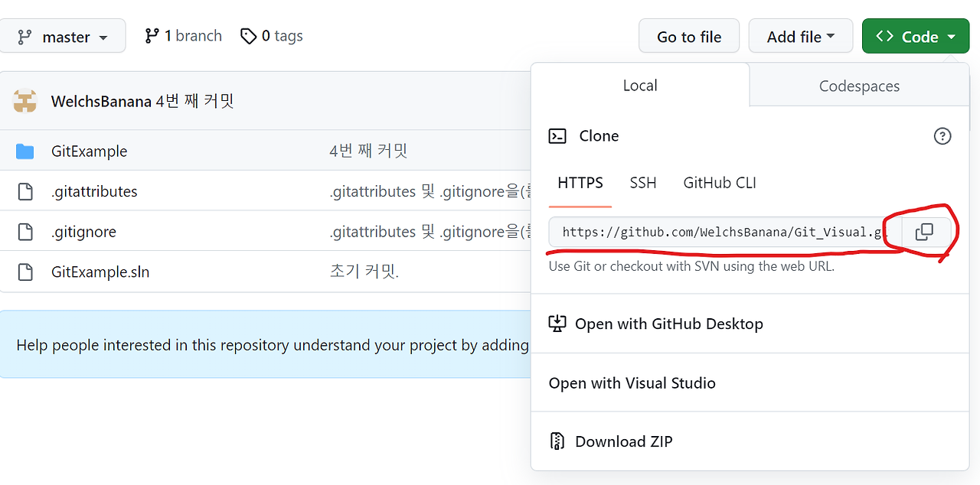Click the GitHub Desktop download icon

tap(557, 324)
